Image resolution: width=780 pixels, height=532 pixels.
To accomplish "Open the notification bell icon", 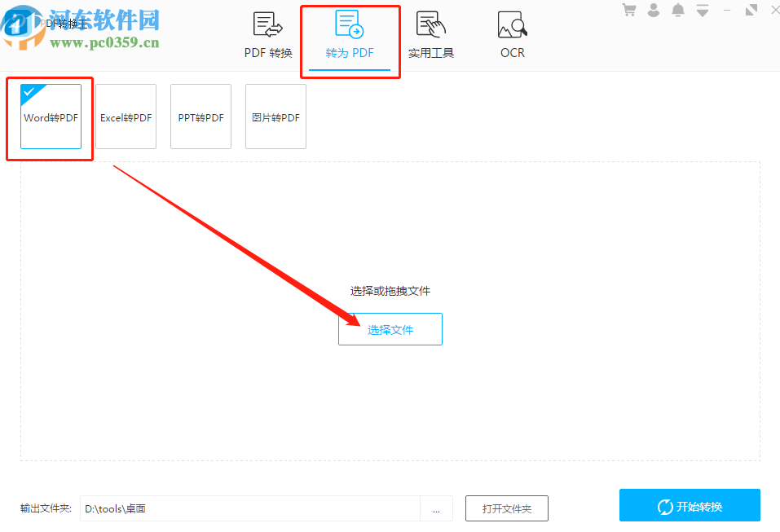I will 677,10.
